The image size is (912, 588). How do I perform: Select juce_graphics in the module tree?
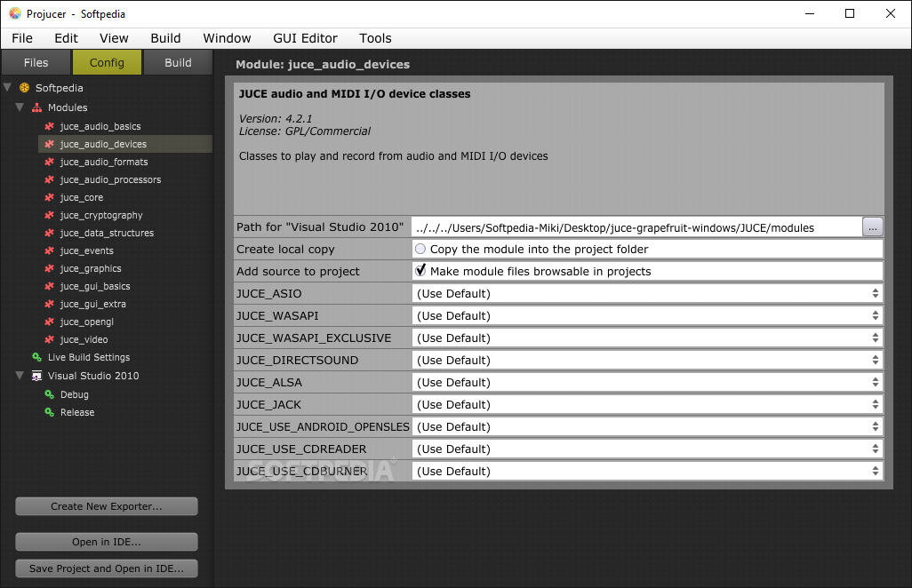coord(91,268)
